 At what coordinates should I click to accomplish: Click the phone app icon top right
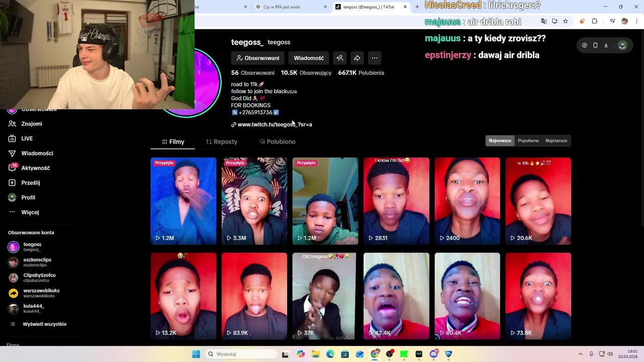click(595, 45)
